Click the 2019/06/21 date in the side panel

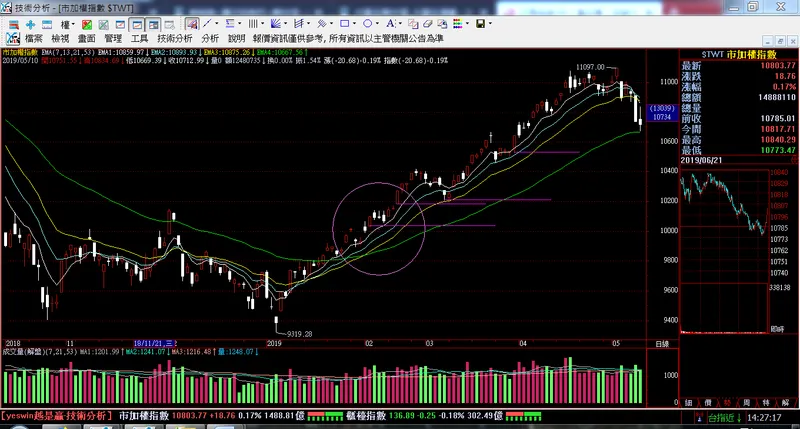(x=701, y=160)
